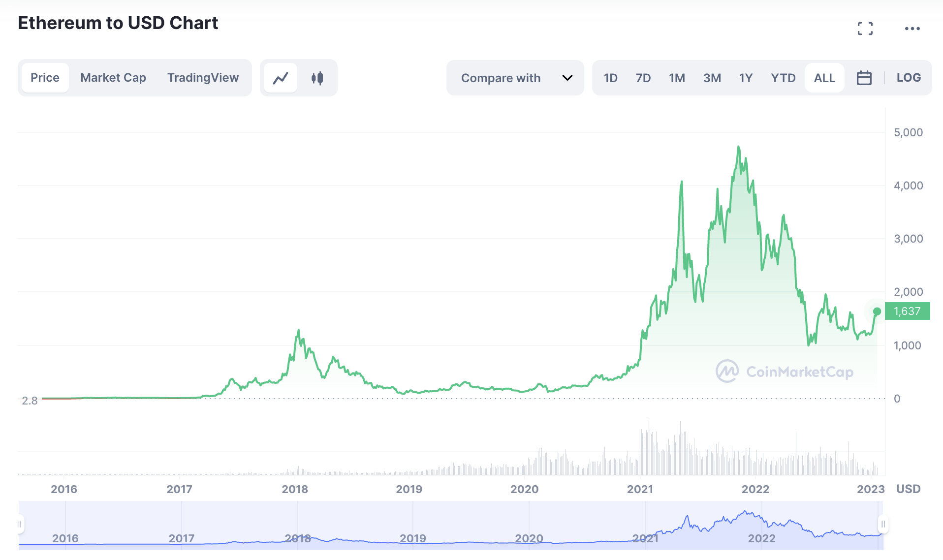Select the ALL time range

[x=824, y=78]
